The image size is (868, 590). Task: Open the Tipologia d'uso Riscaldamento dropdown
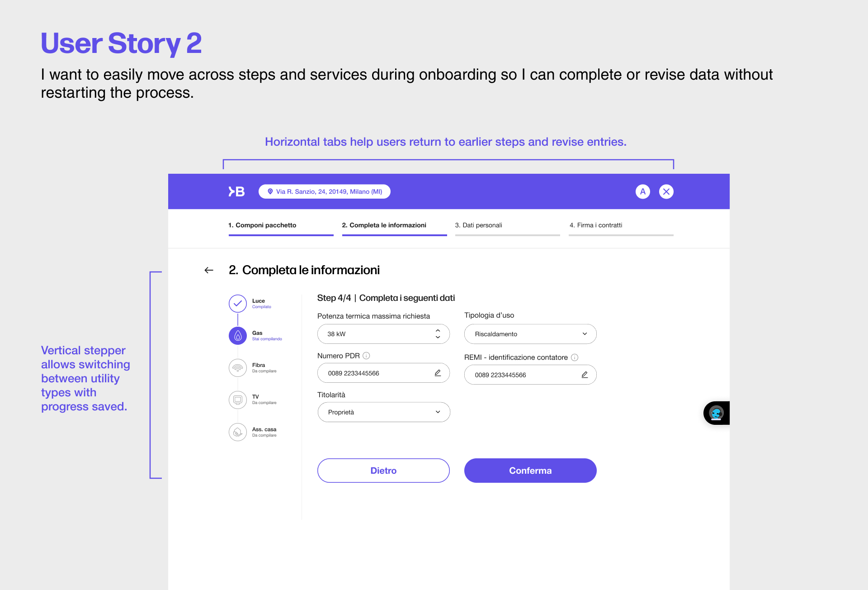pyautogui.click(x=530, y=334)
